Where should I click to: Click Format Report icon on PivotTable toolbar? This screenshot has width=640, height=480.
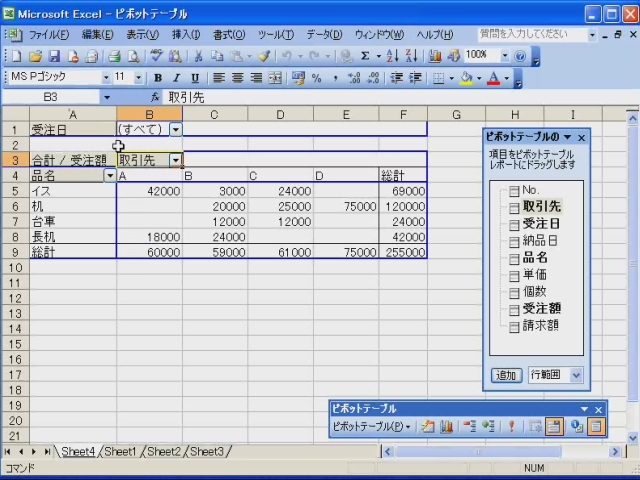pos(428,426)
